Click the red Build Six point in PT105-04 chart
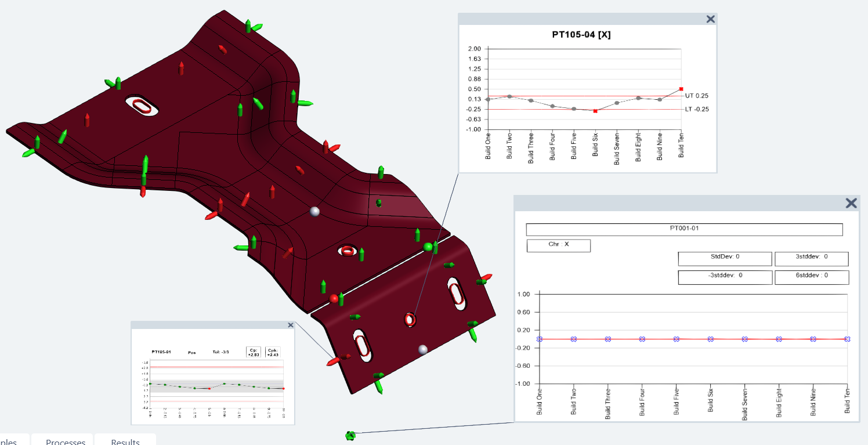Image resolution: width=868 pixels, height=445 pixels. [595, 111]
